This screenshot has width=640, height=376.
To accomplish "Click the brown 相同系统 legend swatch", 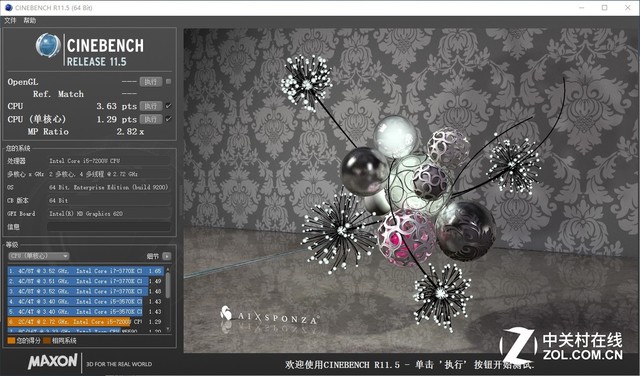I will (x=47, y=340).
